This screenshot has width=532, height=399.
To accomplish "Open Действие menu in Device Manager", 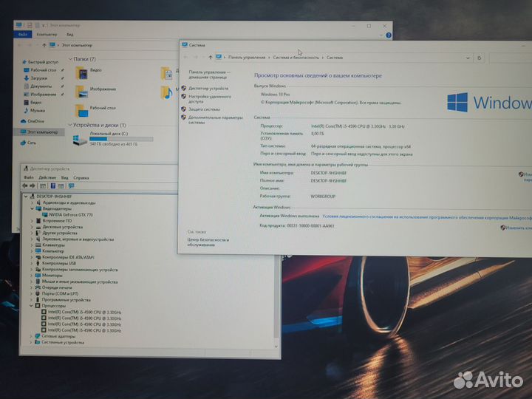I will (x=47, y=177).
